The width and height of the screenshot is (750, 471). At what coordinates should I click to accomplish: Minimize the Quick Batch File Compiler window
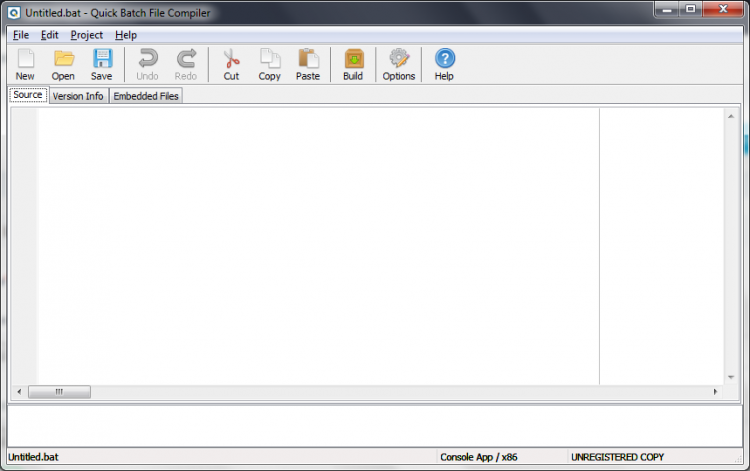(667, 9)
